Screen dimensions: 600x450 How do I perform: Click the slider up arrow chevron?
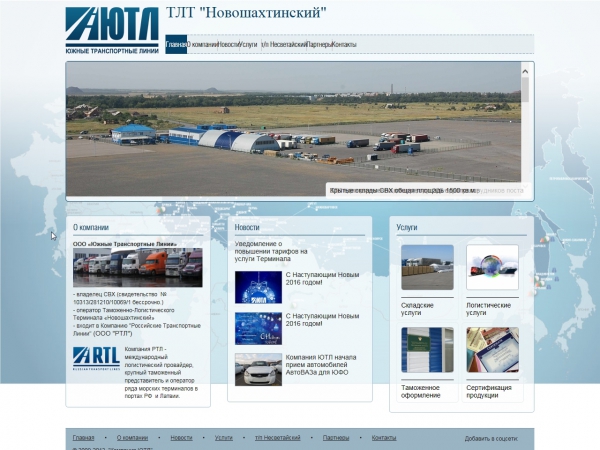(x=525, y=71)
